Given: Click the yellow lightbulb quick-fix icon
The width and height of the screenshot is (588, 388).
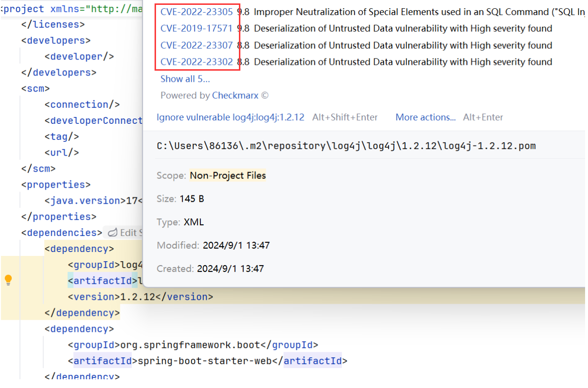Looking at the screenshot, I should point(8,280).
